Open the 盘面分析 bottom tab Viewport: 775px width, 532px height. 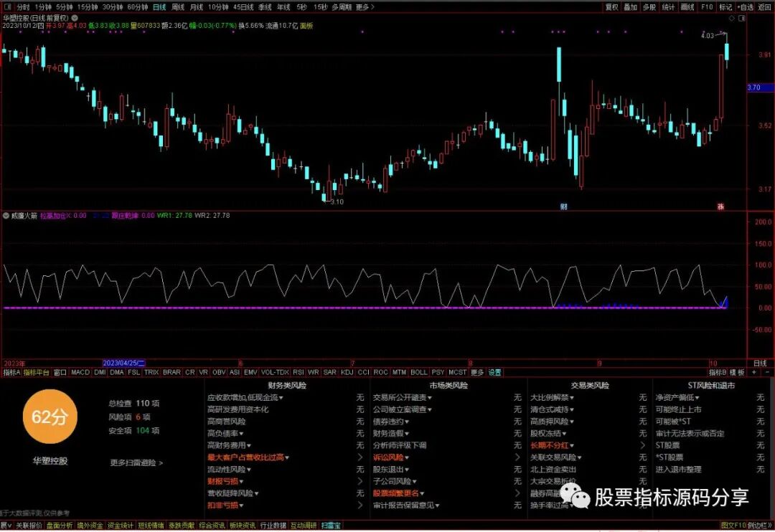tap(60, 526)
